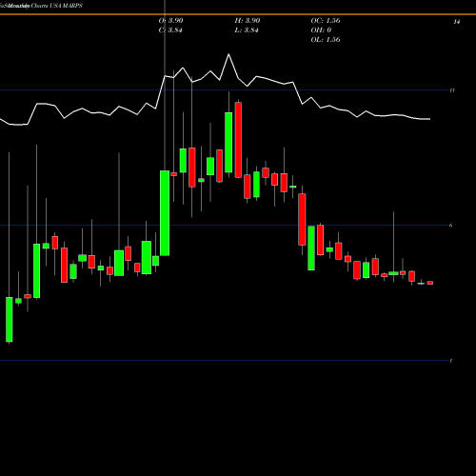476x476 pixels.
Task: Click the 'OH: 0' readout
Action: [321, 30]
